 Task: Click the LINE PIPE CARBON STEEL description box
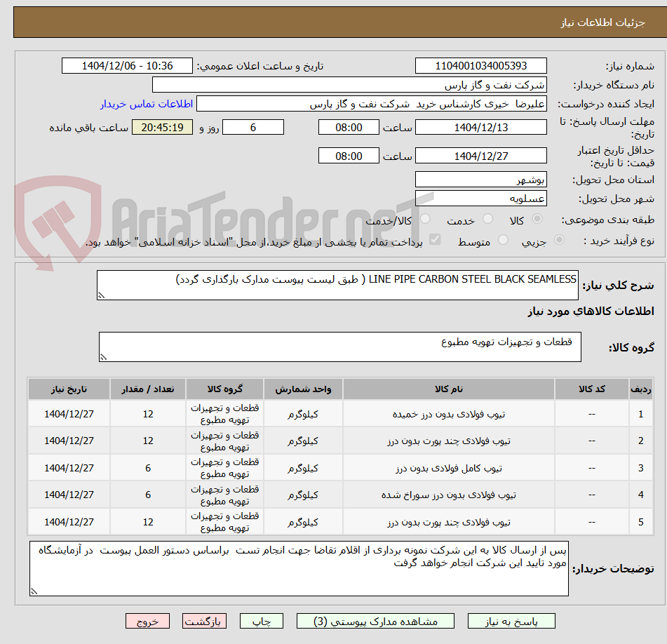337,285
